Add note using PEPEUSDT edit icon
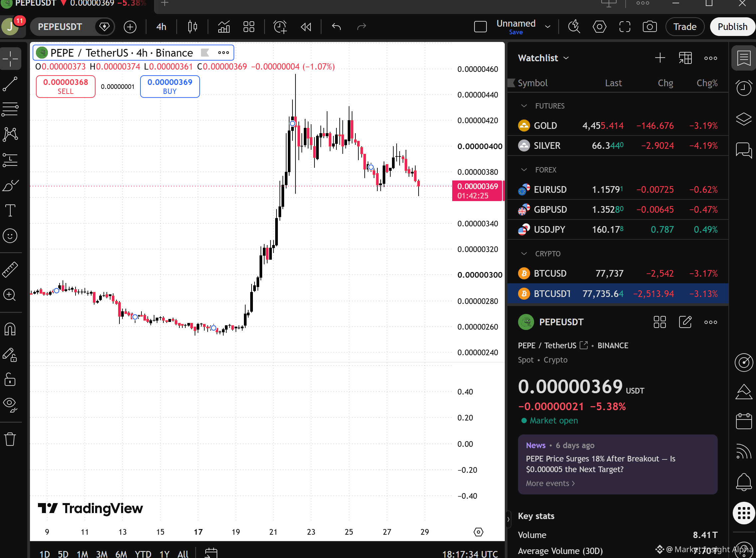The height and width of the screenshot is (558, 756). coord(685,322)
